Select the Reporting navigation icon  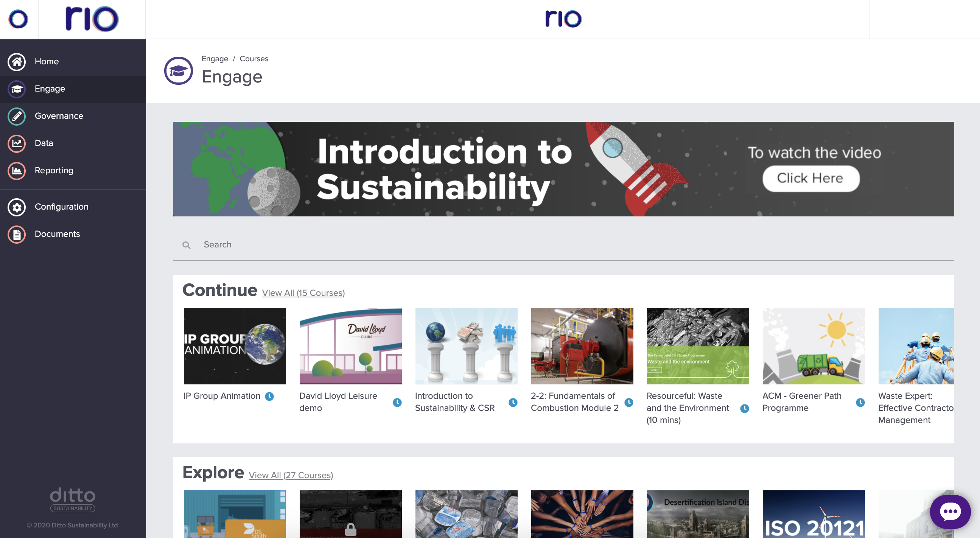click(x=16, y=170)
